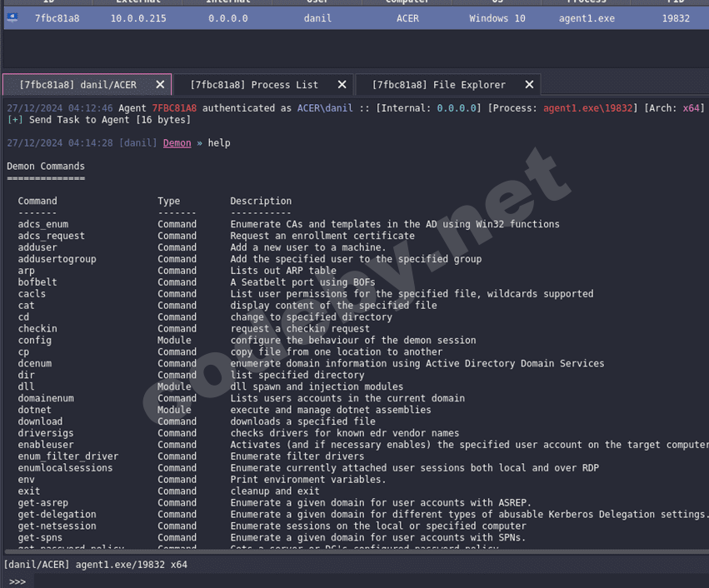Click 'cleanup and exit' description
709x588 pixels.
[275, 491]
